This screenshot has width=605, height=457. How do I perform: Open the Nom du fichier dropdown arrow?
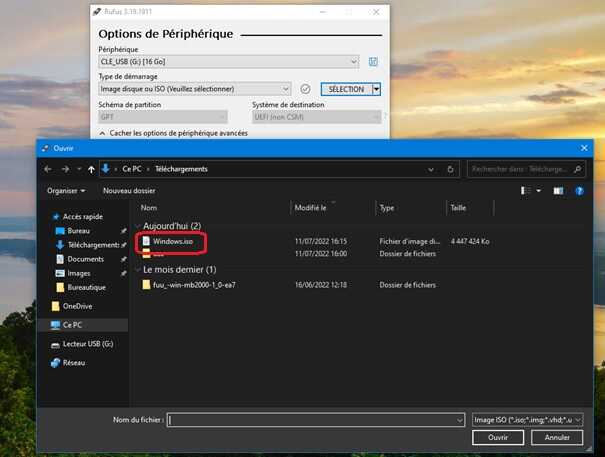click(x=460, y=420)
